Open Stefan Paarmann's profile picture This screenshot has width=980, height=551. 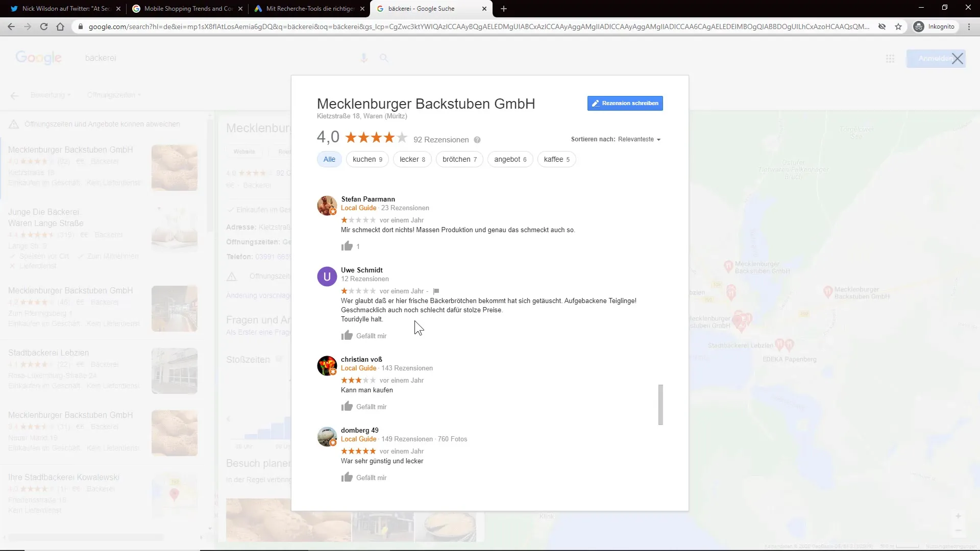[x=327, y=206]
